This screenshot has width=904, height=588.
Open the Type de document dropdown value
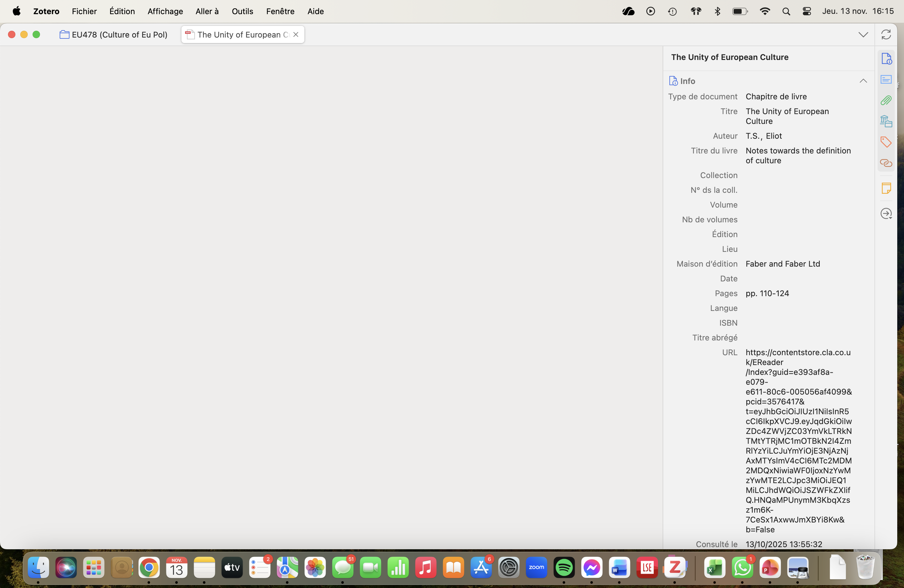pyautogui.click(x=776, y=97)
